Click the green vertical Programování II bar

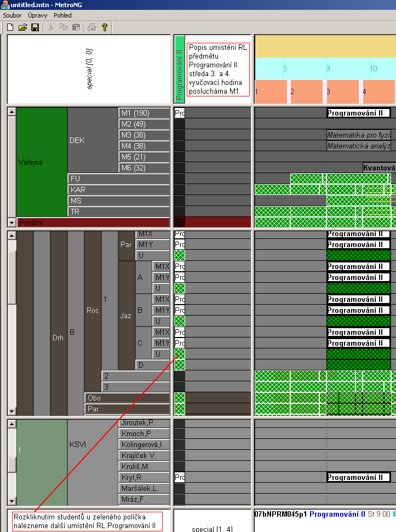pos(179,68)
